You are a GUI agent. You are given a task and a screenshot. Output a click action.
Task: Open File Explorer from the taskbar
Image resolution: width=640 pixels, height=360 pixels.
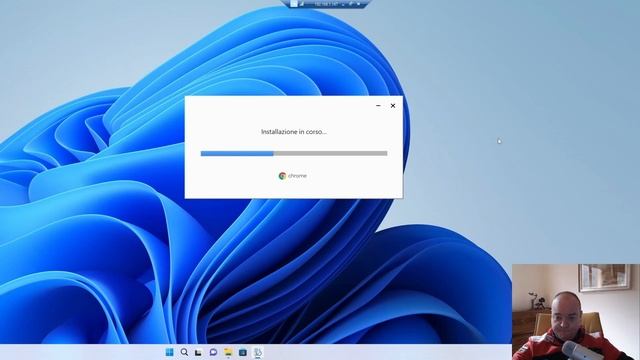pyautogui.click(x=228, y=352)
